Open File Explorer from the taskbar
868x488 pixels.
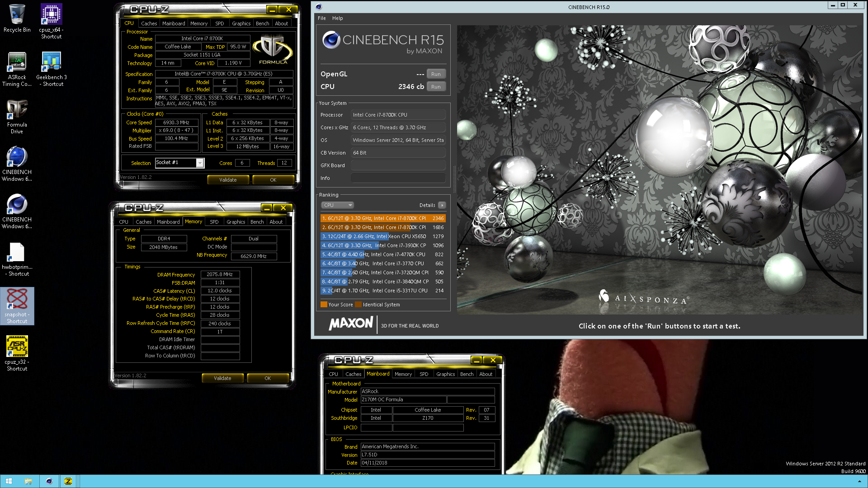[x=28, y=481]
